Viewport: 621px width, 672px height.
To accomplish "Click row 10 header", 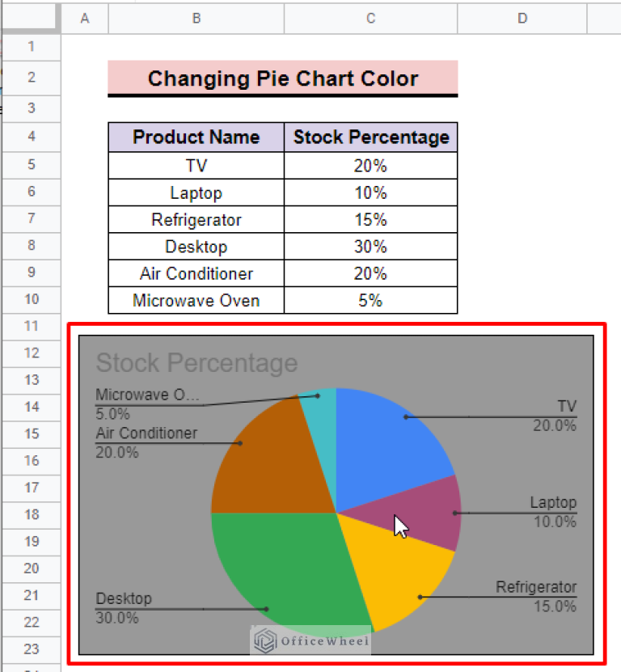I will [32, 299].
